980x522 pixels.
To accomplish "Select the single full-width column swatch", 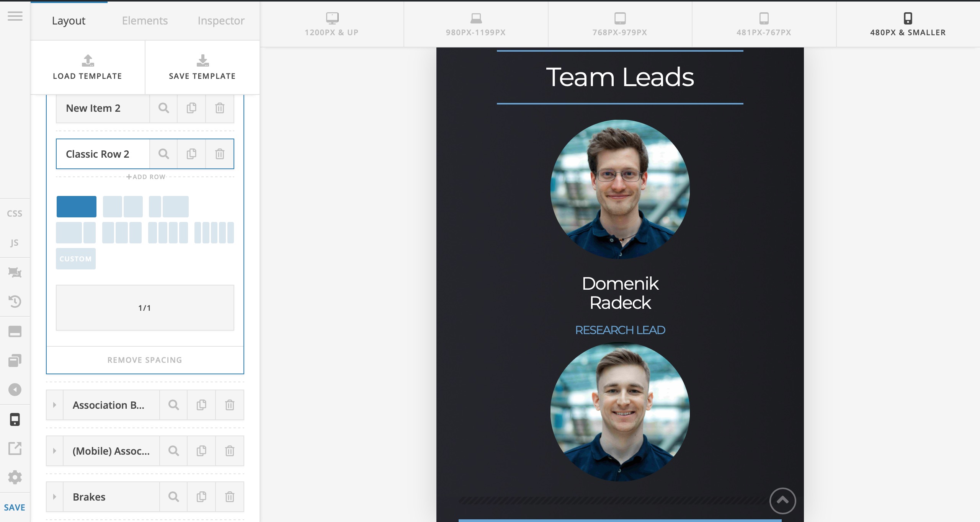I will tap(77, 207).
